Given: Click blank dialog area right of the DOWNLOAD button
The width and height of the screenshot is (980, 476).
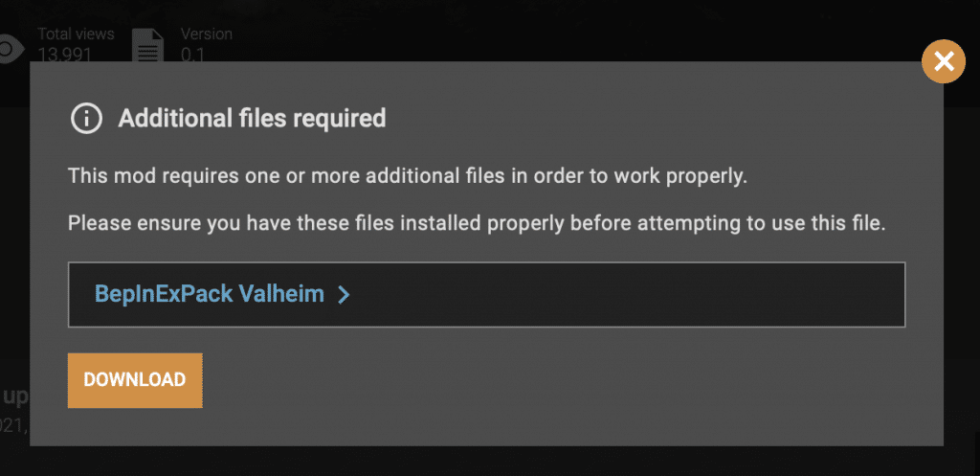Looking at the screenshot, I should point(563,381).
